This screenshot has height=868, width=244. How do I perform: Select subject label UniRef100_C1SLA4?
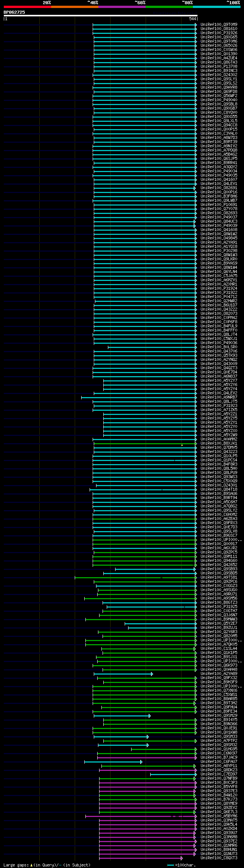coord(219,648)
